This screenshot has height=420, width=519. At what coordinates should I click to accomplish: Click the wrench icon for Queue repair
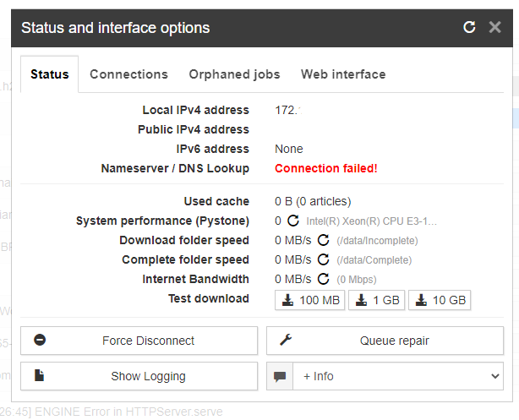coord(286,340)
